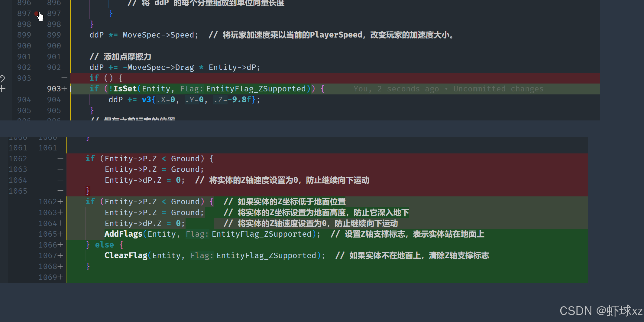The image size is (644, 322).
Task: Click the 'Flag:' hint in the AddFlags call
Action: (197, 234)
